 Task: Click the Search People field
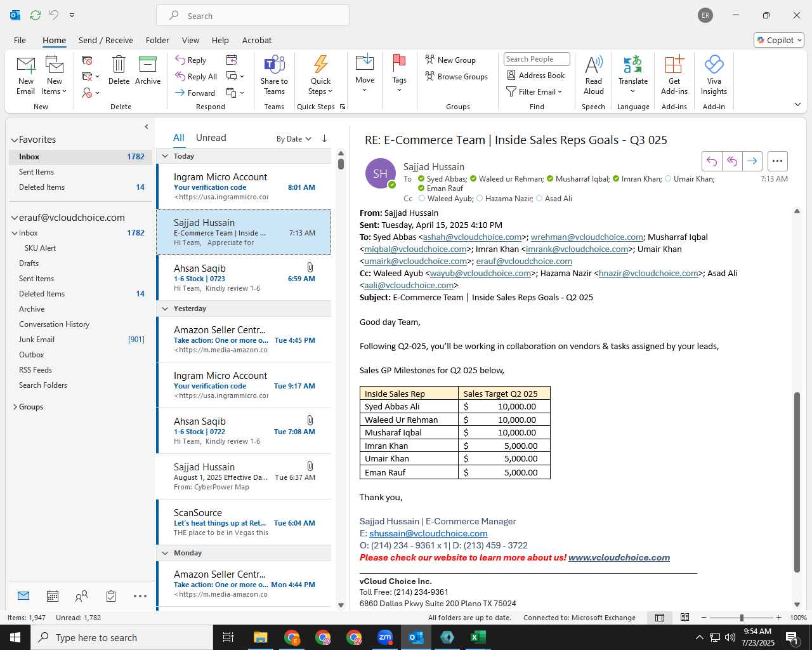pyautogui.click(x=537, y=59)
